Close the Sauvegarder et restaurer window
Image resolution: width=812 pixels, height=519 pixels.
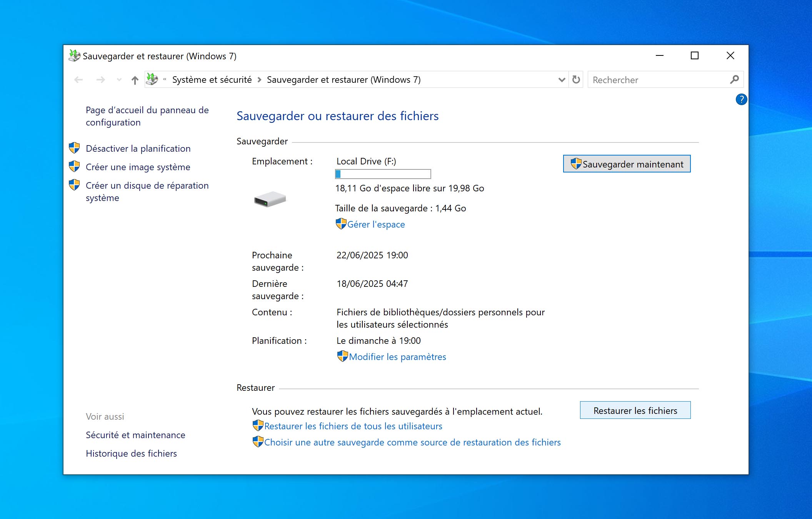click(730, 56)
